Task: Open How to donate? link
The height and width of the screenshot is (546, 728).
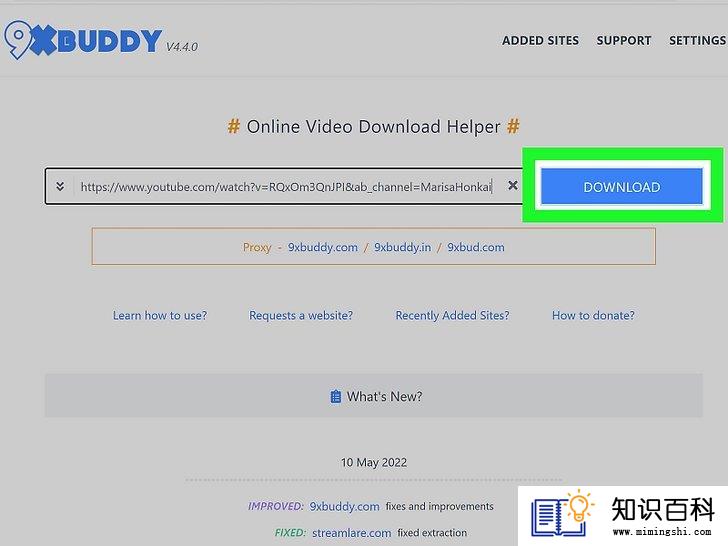Action: pyautogui.click(x=593, y=316)
